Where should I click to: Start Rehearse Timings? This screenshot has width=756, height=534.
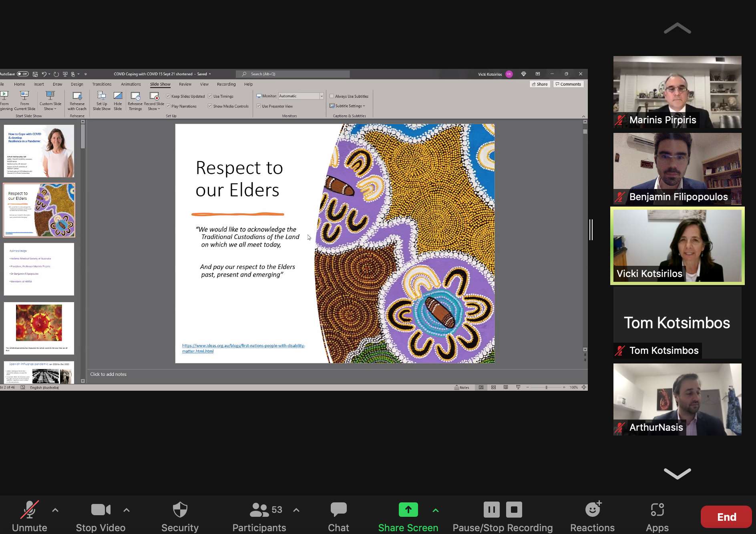point(135,96)
